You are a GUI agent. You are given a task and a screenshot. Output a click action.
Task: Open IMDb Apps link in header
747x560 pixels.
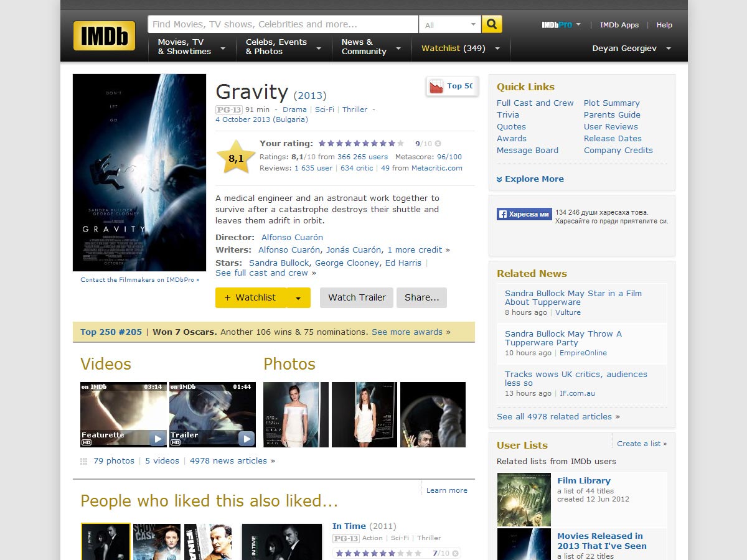619,25
